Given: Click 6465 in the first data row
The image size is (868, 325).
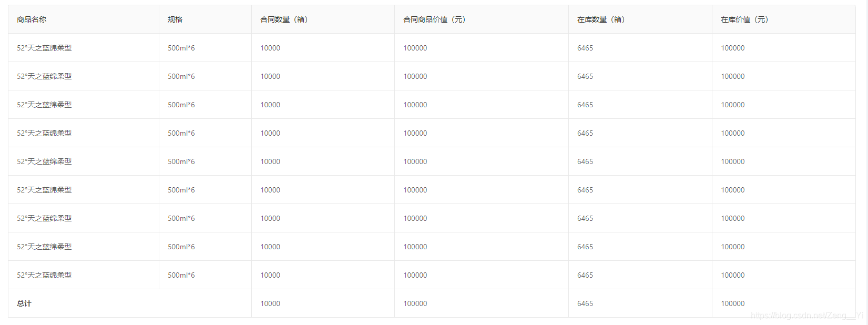Looking at the screenshot, I should (585, 48).
